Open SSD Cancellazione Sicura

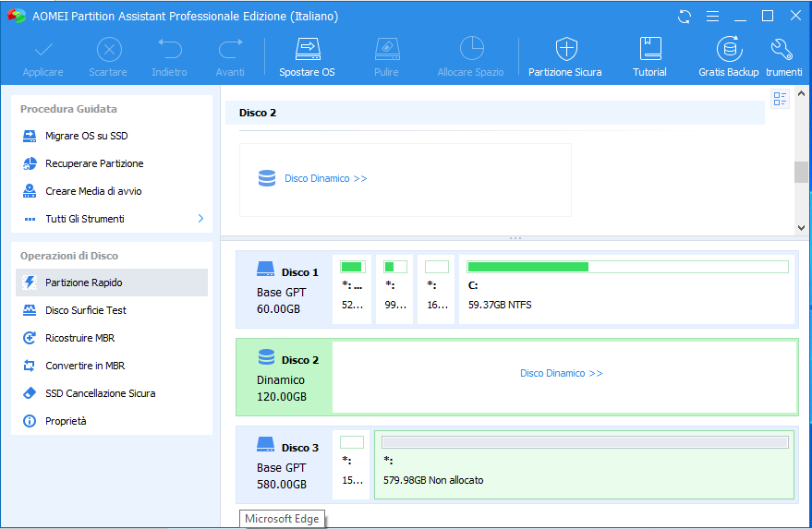pyautogui.click(x=112, y=393)
